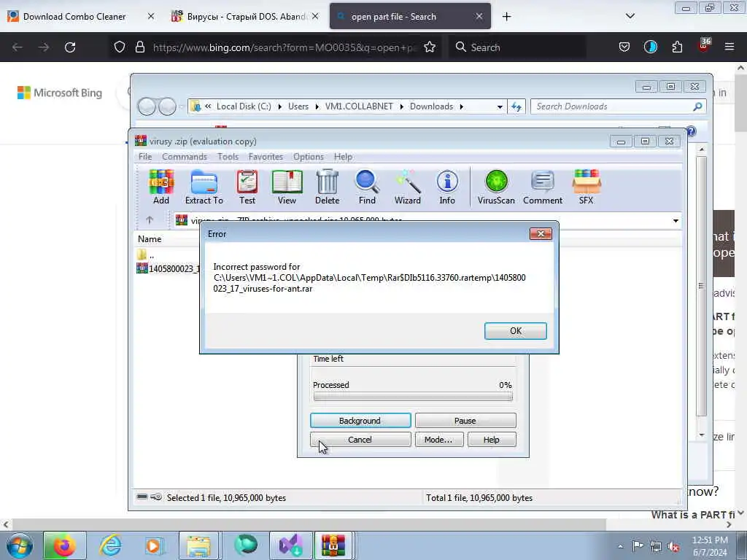The height and width of the screenshot is (560, 747).
Task: Open the Firefox extensions puzzle icon
Action: click(677, 47)
